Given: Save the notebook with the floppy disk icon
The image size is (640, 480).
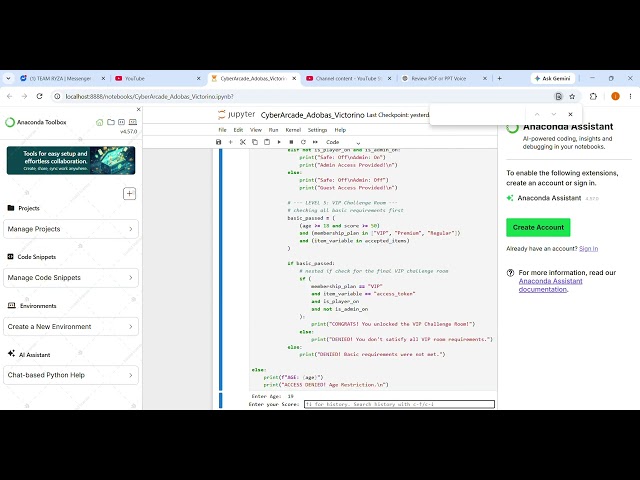Looking at the screenshot, I should [218, 142].
